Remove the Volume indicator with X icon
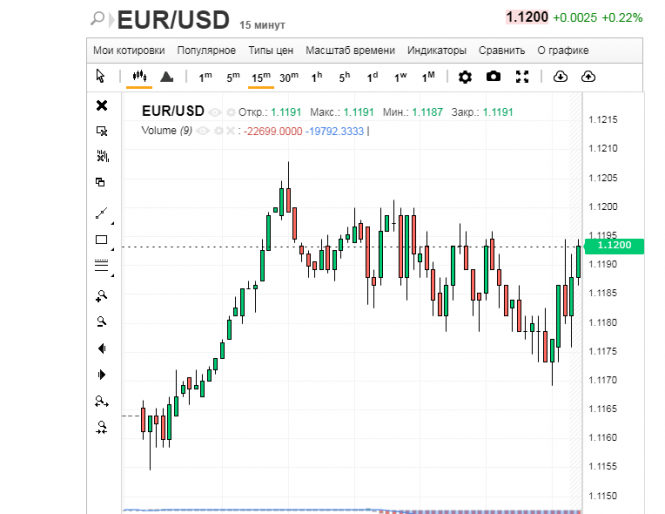The image size is (665, 514). pyautogui.click(x=230, y=131)
